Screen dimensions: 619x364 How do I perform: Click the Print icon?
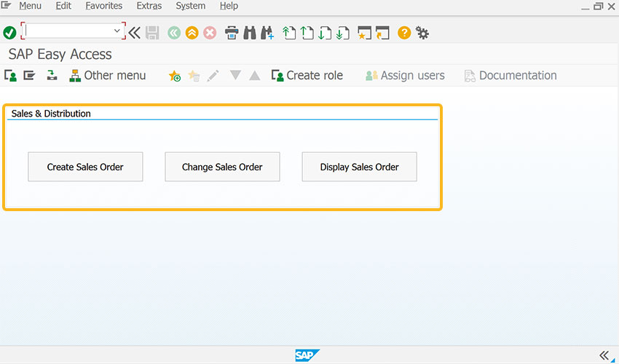[x=232, y=33]
